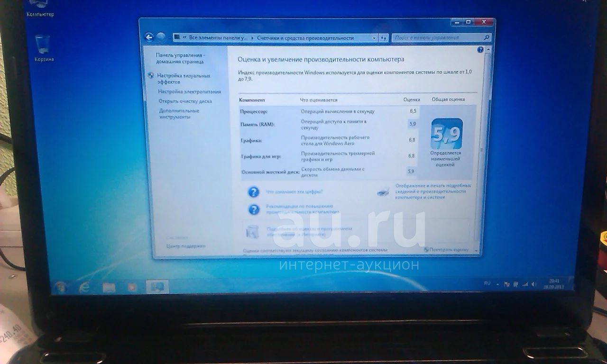Open the address bar history dropdown
The height and width of the screenshot is (364, 607).
click(375, 38)
